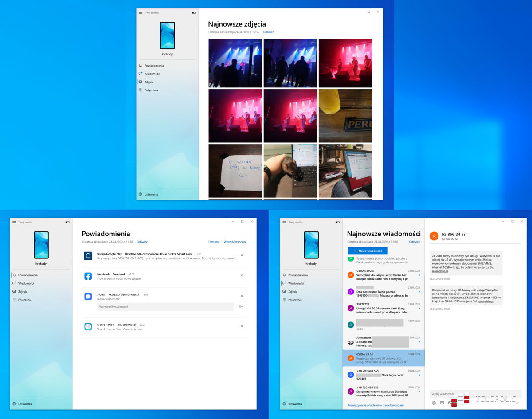Go to Zdjęcia in the messages window sidebar
Viewport: 532px width, 419px height.
(293, 292)
